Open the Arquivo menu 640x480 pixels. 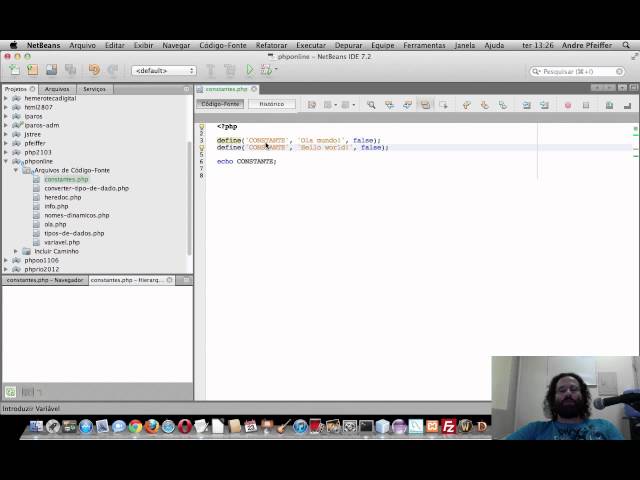[x=82, y=45]
